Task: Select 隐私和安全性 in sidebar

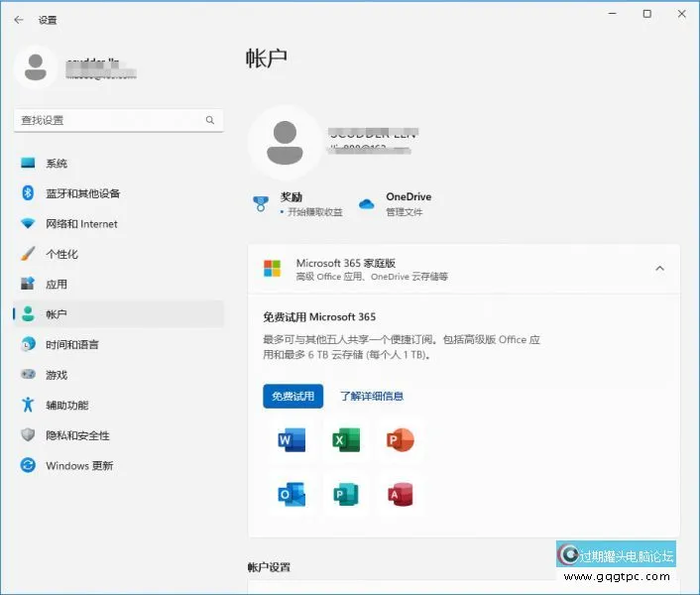Action: click(77, 435)
